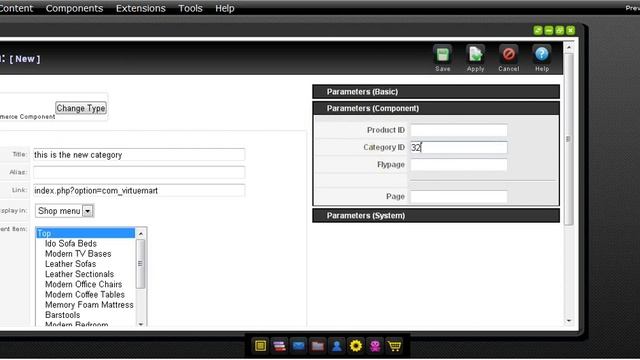Click the pink skull dock icon
Viewport: 640px width, 360px height.
pyautogui.click(x=375, y=346)
